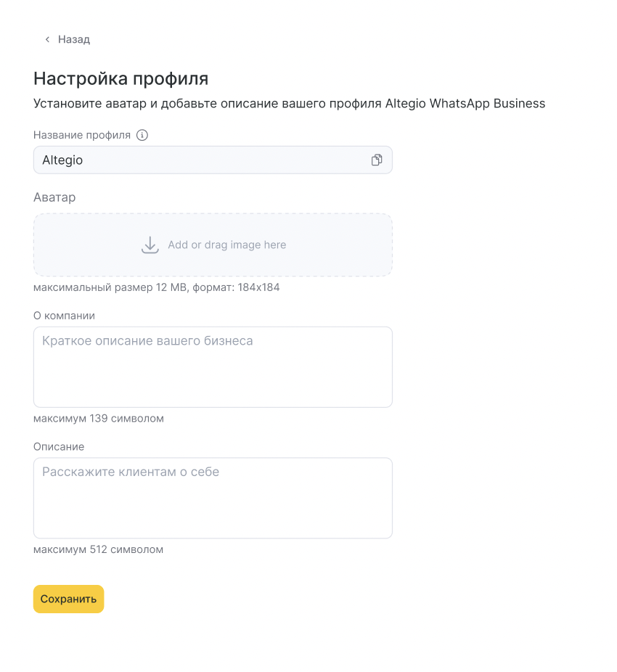Click the О компании field label
617x672 pixels.
click(64, 316)
